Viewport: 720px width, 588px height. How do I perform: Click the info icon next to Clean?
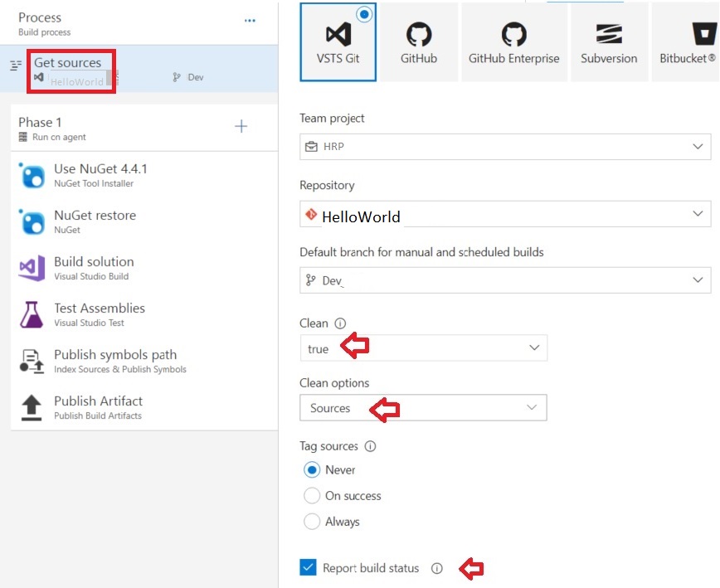pyautogui.click(x=340, y=323)
